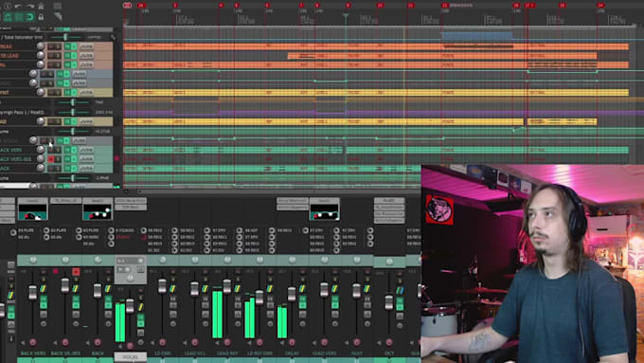Click the playhead cursor on the timeline ruler
The width and height of the screenshot is (644, 363).
coord(346,16)
